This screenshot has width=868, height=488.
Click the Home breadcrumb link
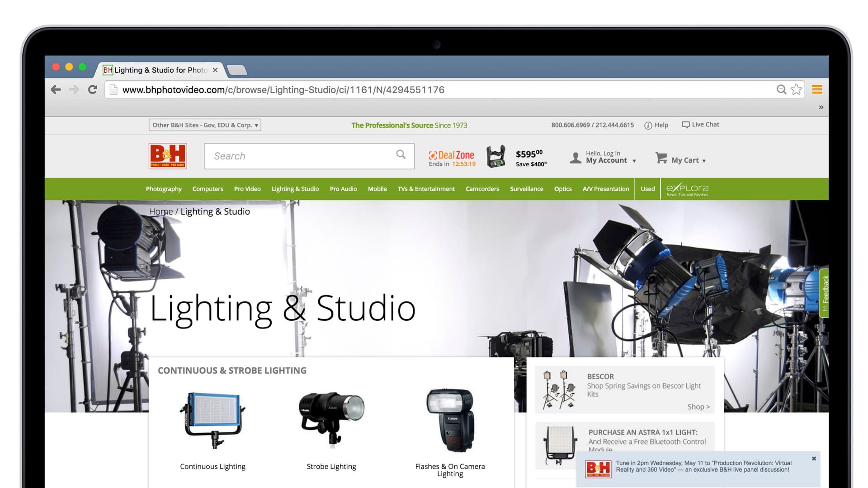pyautogui.click(x=161, y=211)
